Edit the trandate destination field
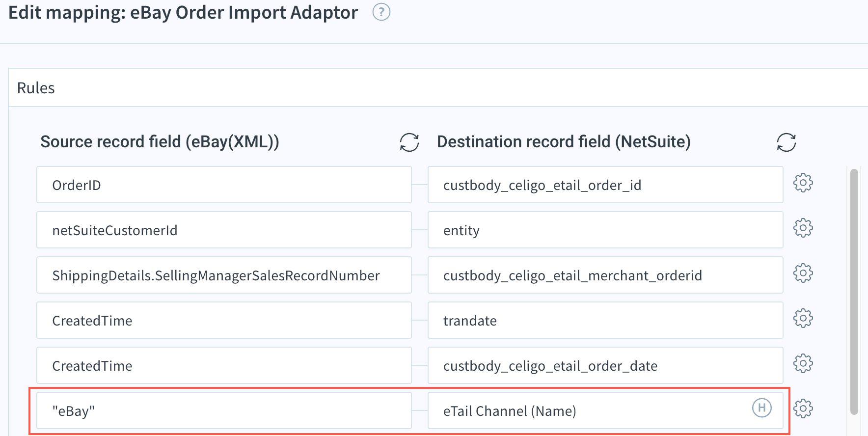This screenshot has width=868, height=436. 605,320
